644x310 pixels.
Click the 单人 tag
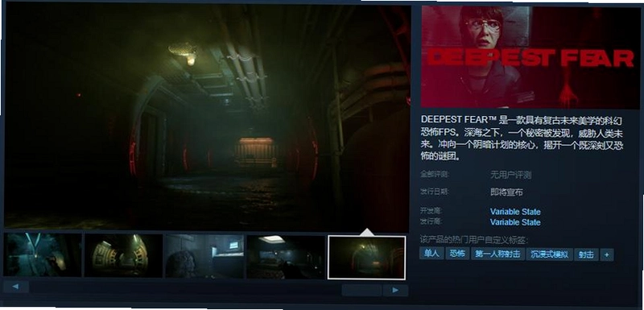(431, 254)
